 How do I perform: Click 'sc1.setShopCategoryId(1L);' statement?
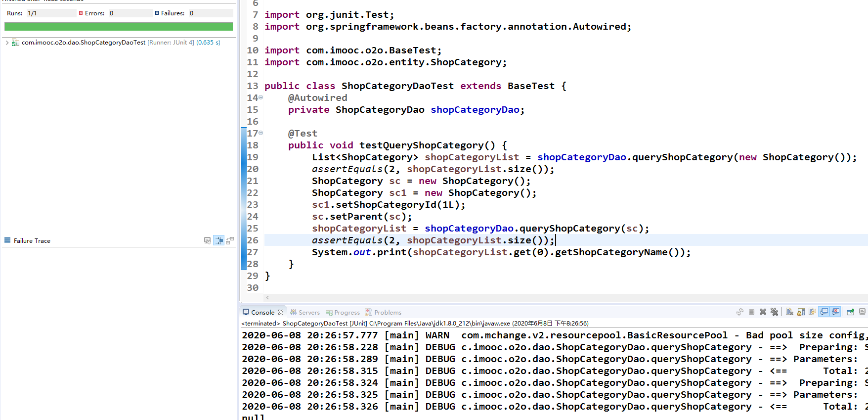pos(389,205)
